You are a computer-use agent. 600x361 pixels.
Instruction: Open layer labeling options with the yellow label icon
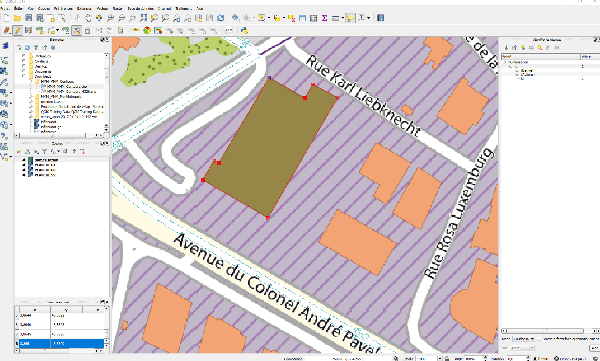coord(135,30)
